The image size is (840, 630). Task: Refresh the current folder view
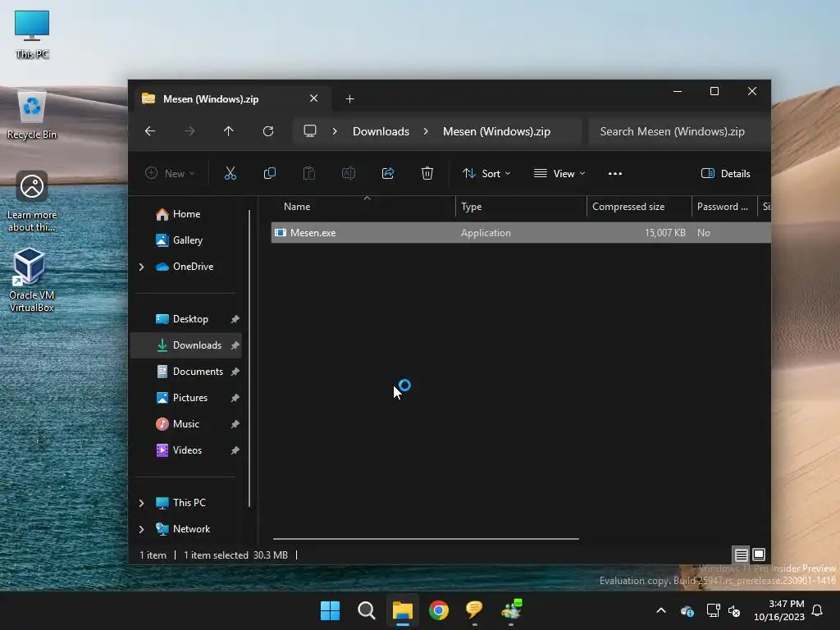pyautogui.click(x=268, y=131)
